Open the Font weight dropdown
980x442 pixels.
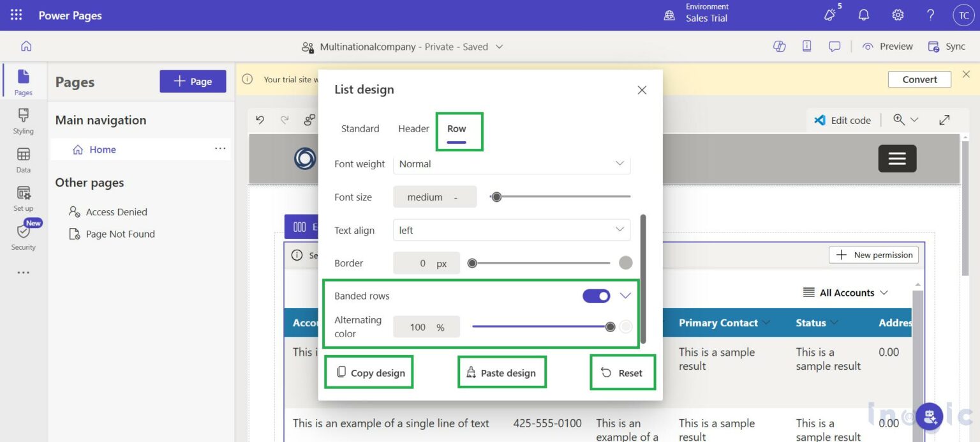[x=510, y=164]
